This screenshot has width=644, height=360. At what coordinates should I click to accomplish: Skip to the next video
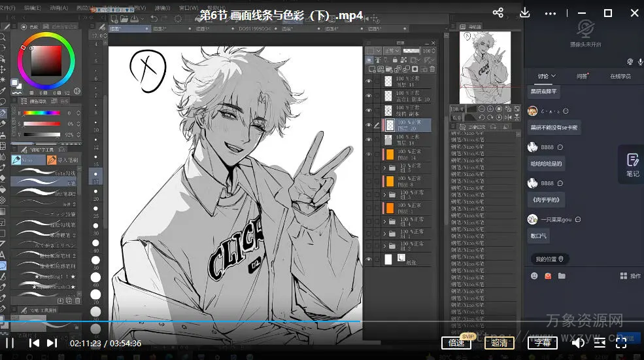coord(52,342)
